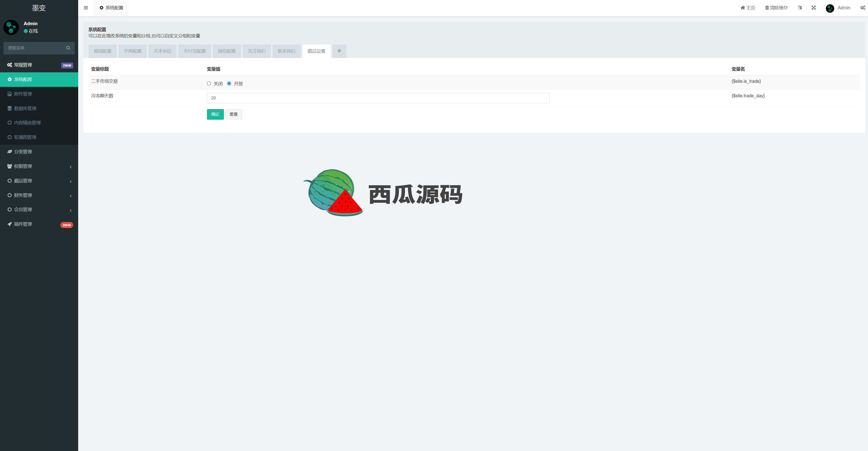Image resolution: width=868 pixels, height=451 pixels.
Task: Click the green 确定 button
Action: coord(215,114)
